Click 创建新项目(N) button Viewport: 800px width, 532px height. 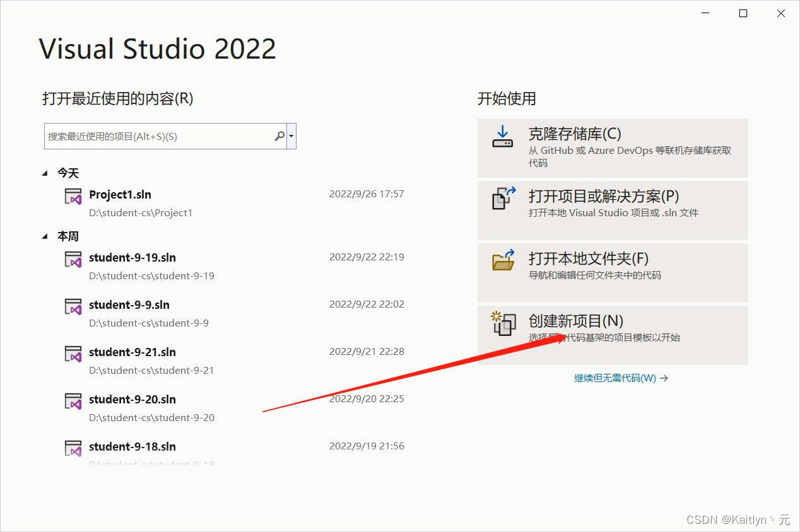(613, 335)
